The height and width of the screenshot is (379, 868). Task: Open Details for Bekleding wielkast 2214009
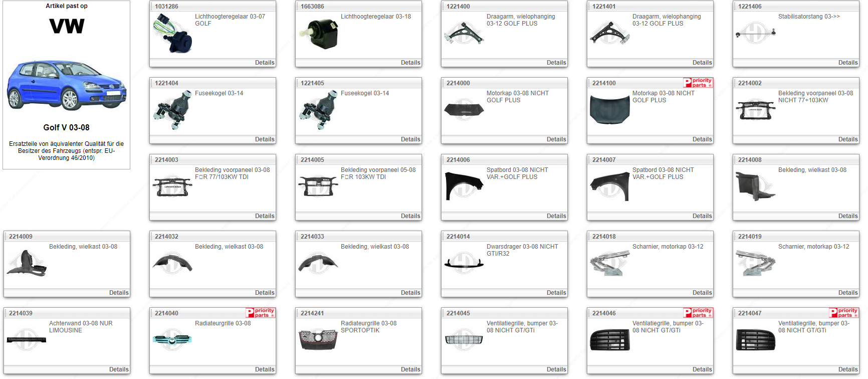[x=119, y=293]
